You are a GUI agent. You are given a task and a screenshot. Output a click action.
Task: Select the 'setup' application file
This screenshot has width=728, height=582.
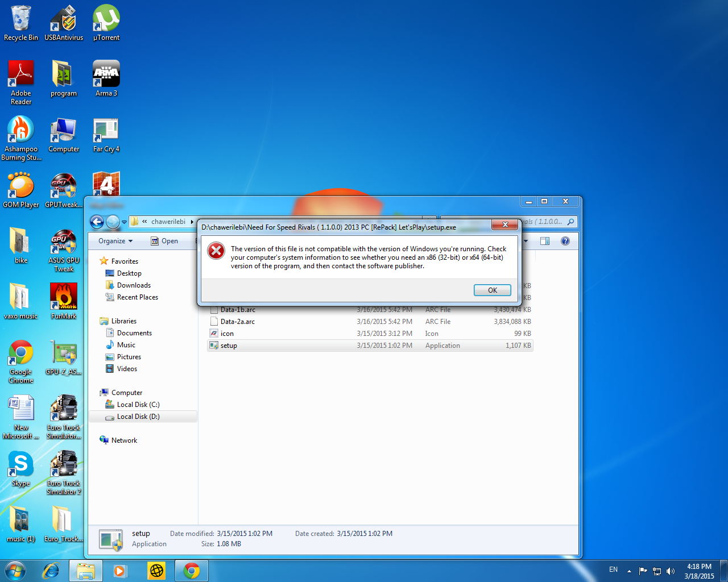click(370, 346)
